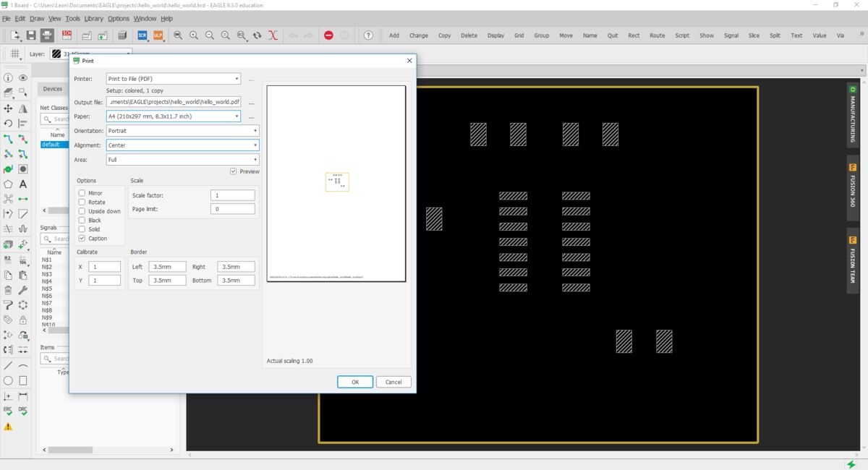Image resolution: width=868 pixels, height=470 pixels.
Task: Enable the Upside down checkbox
Action: tap(82, 211)
